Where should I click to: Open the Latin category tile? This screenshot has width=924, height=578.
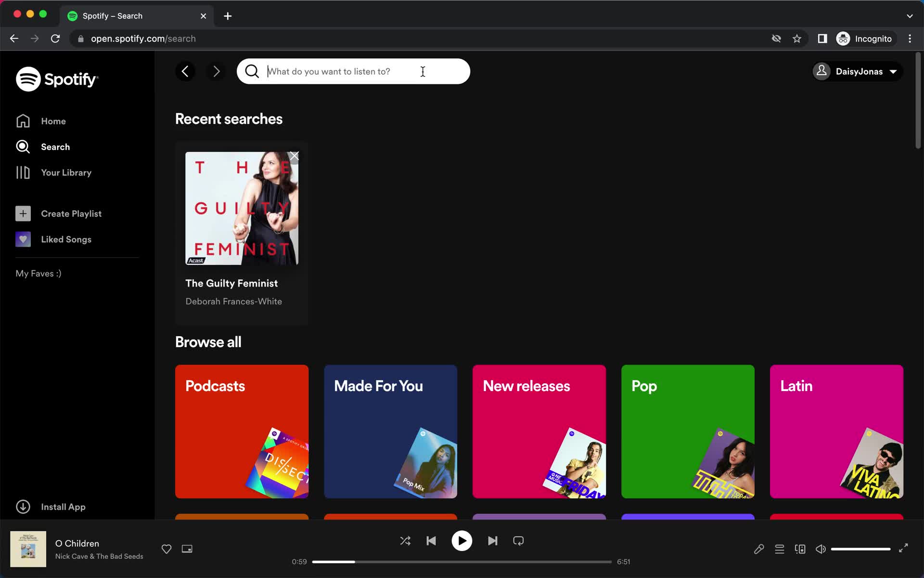click(836, 431)
